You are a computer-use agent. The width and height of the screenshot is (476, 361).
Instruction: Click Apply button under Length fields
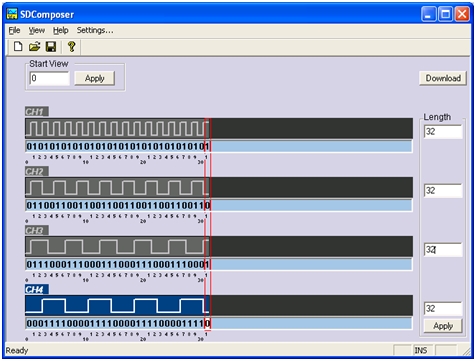point(443,326)
